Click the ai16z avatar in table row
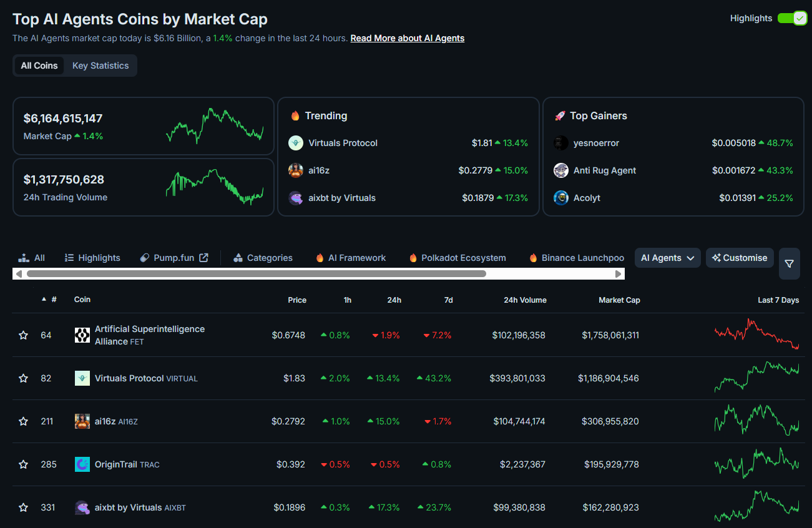Image resolution: width=812 pixels, height=528 pixels. pos(82,421)
